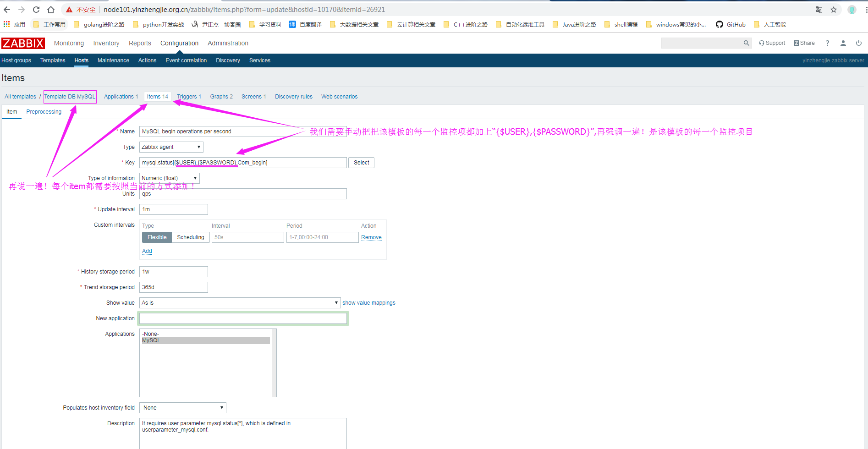This screenshot has width=868, height=449.
Task: Open the Configuration menu
Action: [x=179, y=43]
